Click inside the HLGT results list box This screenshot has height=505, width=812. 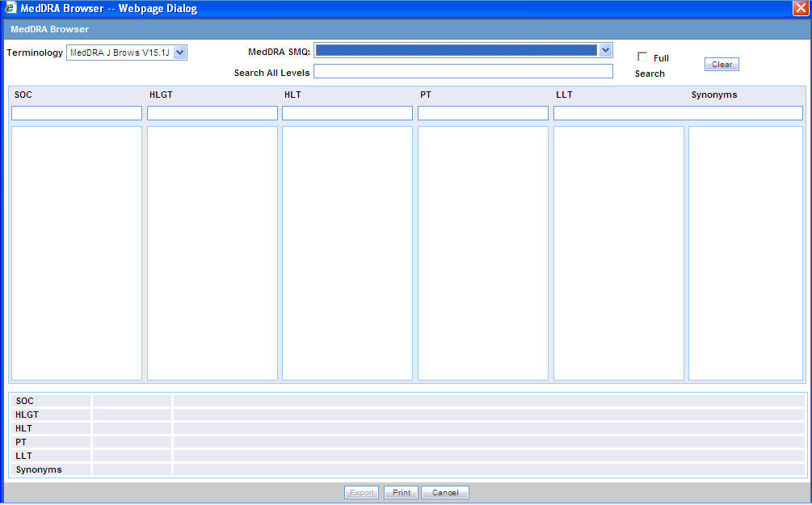click(x=212, y=253)
